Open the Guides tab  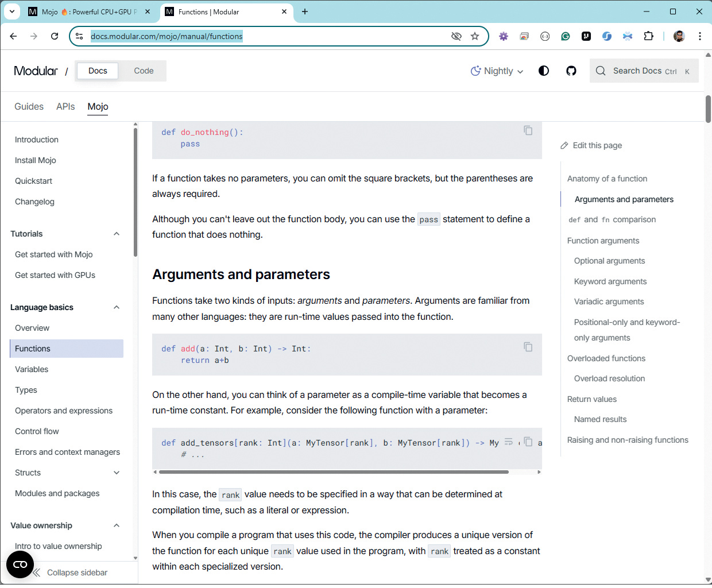click(x=29, y=106)
